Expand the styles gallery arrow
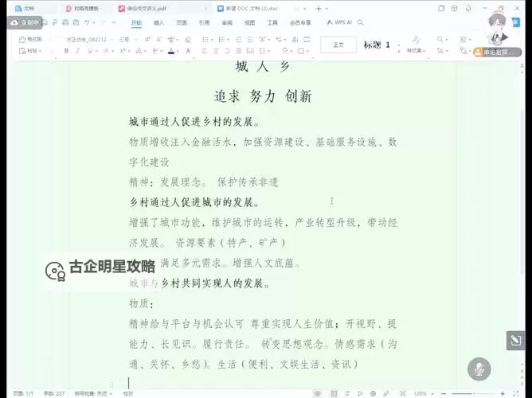 click(399, 51)
